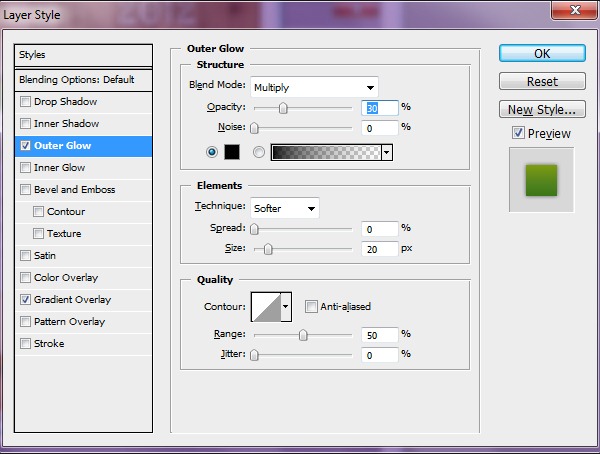
Task: Expand the Contour picker arrow
Action: pyautogui.click(x=285, y=307)
